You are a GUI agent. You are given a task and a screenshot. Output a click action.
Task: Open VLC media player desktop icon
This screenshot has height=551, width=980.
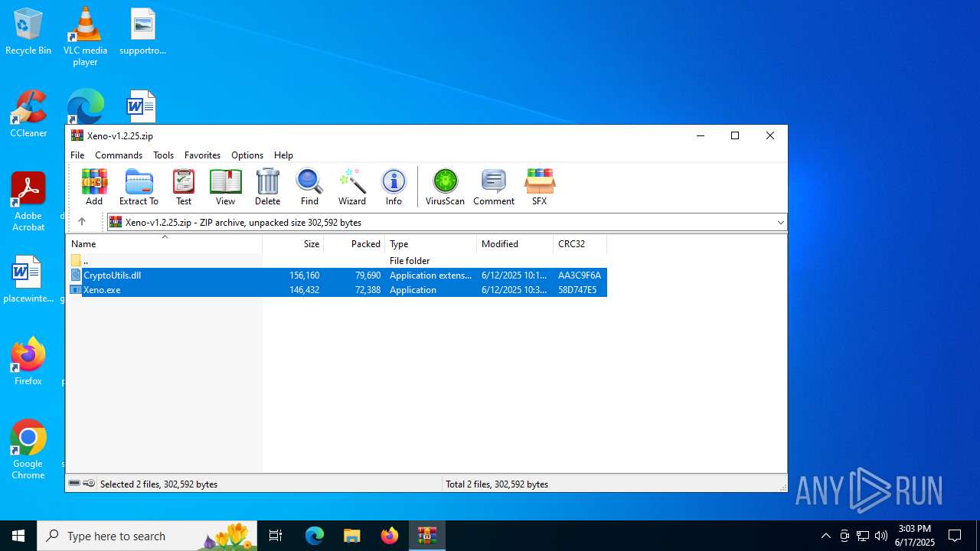[x=85, y=36]
